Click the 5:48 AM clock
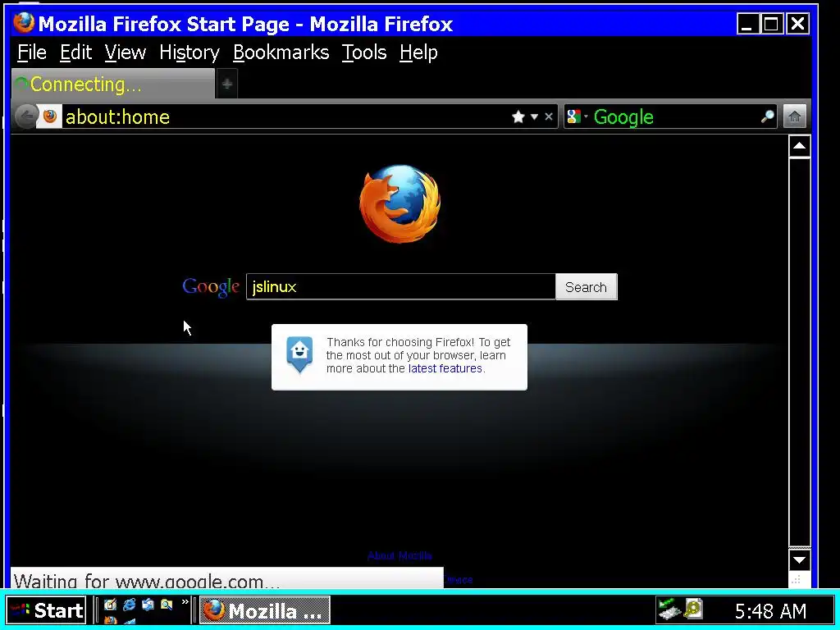This screenshot has width=840, height=630. coord(770,610)
